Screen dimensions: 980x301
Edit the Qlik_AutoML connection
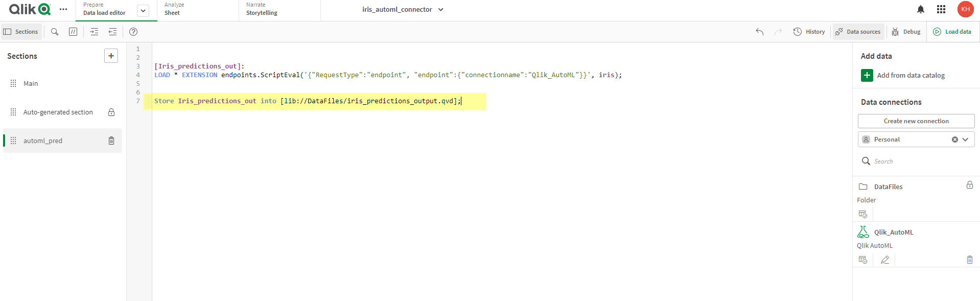click(x=885, y=260)
